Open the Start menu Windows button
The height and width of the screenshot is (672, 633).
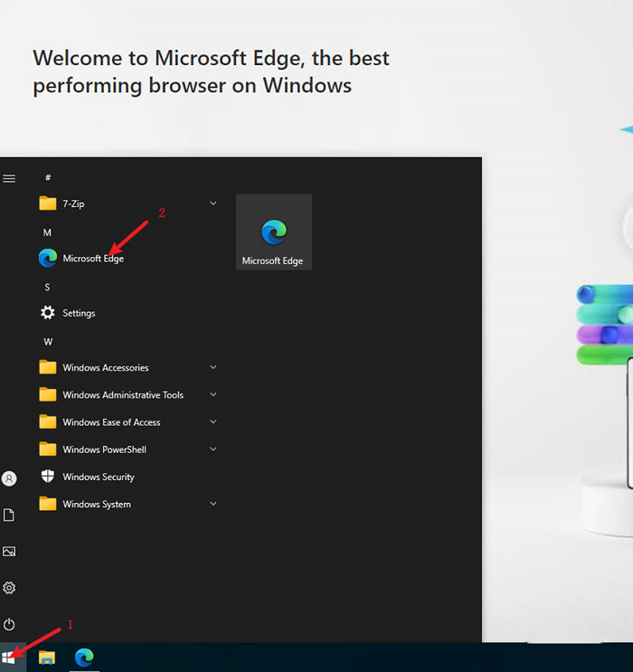(x=9, y=657)
